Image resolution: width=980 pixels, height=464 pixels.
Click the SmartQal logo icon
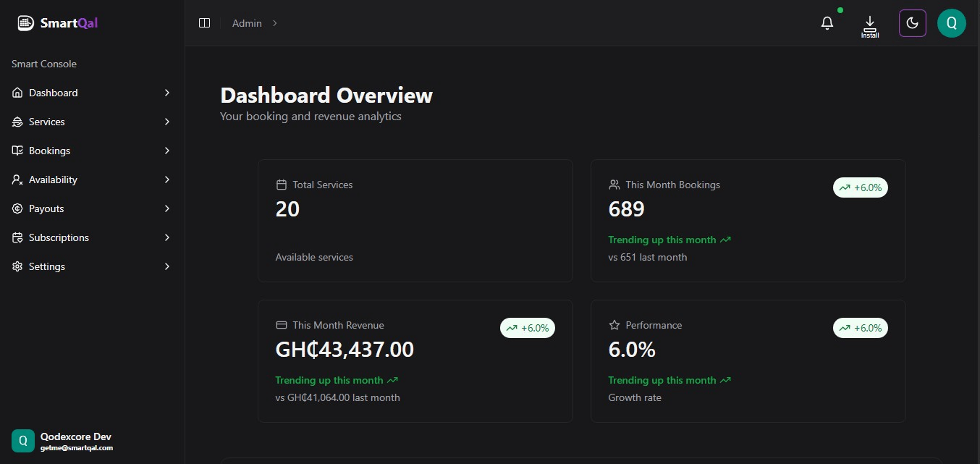click(25, 22)
